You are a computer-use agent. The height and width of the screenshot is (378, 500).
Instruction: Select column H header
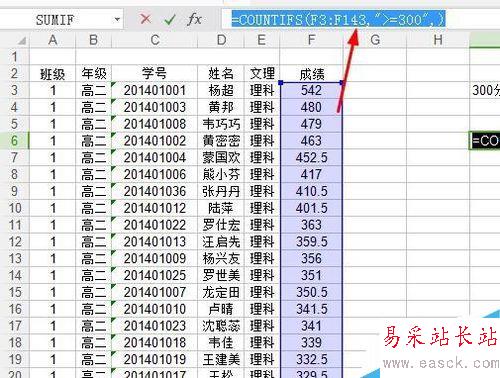coord(438,40)
